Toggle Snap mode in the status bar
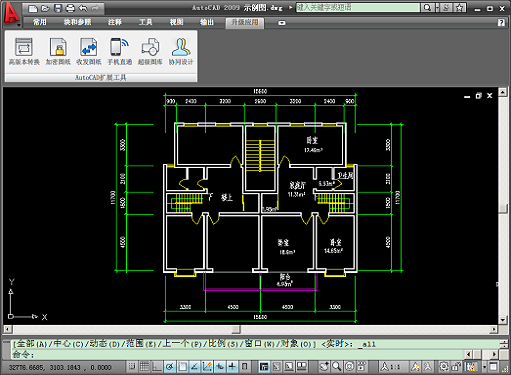Screen dimensions: 511x375 pyautogui.click(x=132, y=367)
